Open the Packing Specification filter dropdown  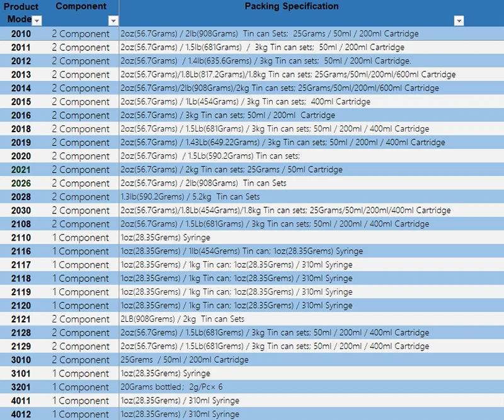click(459, 21)
